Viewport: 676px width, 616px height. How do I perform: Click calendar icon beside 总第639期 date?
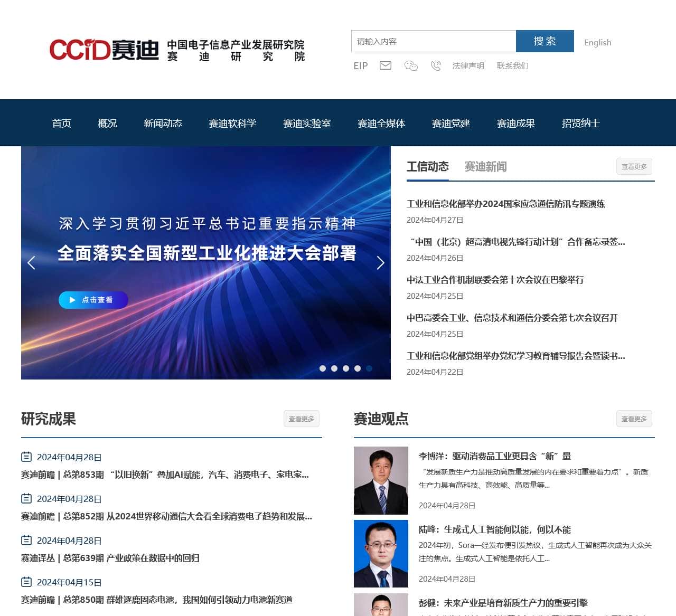coord(26,540)
